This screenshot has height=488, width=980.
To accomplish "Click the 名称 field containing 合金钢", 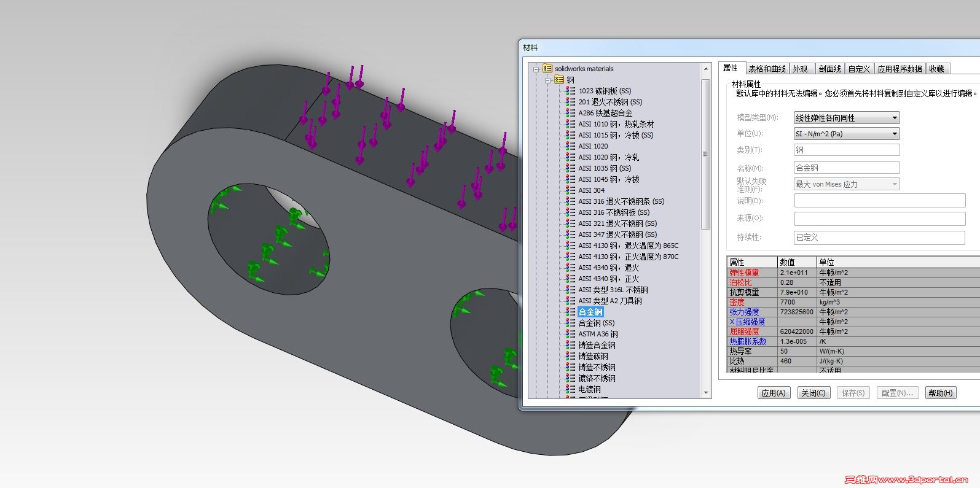I will click(847, 168).
